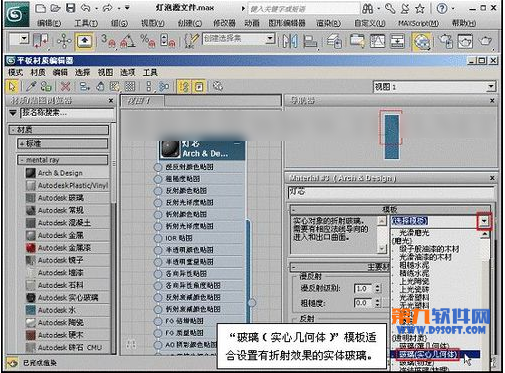The width and height of the screenshot is (505, 373).
Task: Open the 渲染(R) main menu
Action: pos(328,23)
